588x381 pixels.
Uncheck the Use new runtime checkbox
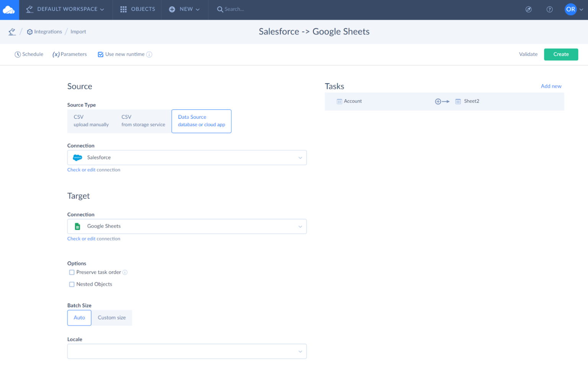pyautogui.click(x=100, y=54)
